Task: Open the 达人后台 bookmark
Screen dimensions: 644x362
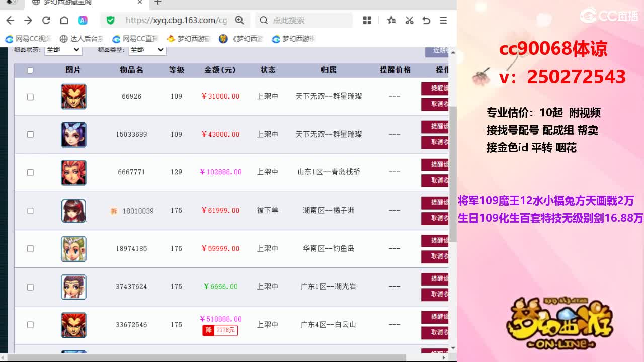Action: (82, 39)
